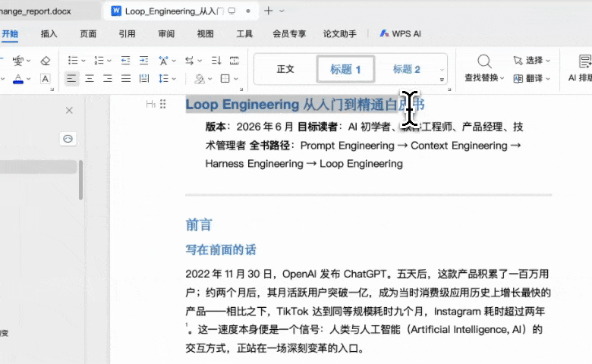Click the round icon in navigation pane
Screen dimensions: 592x364
tap(68, 139)
